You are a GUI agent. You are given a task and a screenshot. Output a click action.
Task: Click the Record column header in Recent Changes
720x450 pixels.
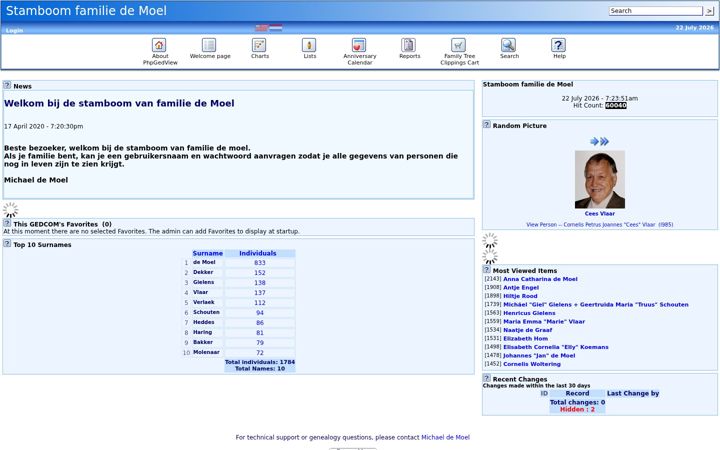point(577,393)
